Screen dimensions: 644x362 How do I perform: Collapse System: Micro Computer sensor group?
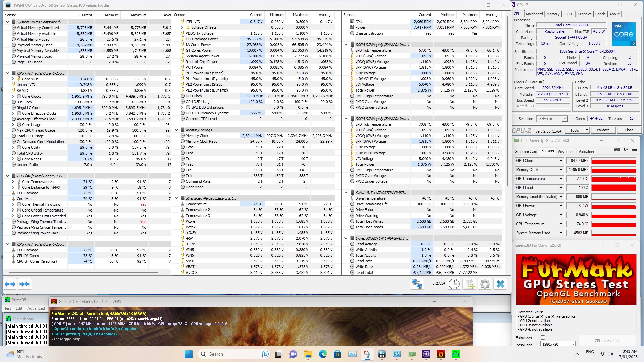click(x=7, y=22)
